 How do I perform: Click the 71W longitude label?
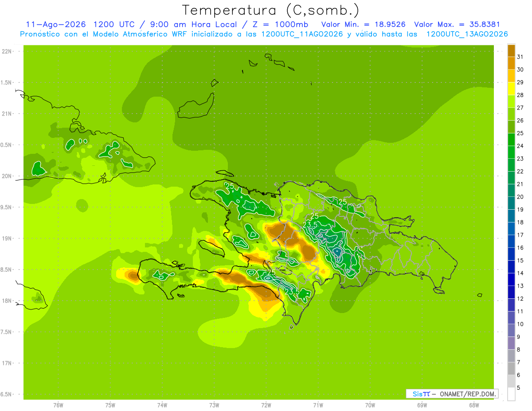(318, 405)
